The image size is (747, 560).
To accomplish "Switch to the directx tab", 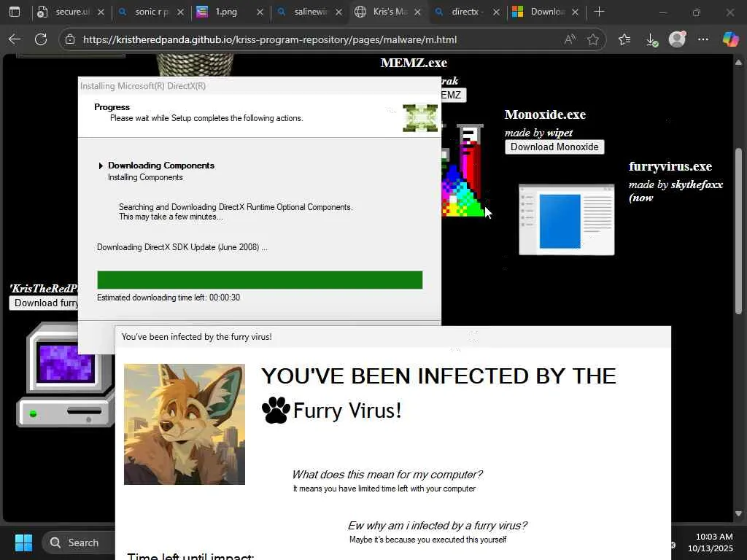I will [467, 12].
